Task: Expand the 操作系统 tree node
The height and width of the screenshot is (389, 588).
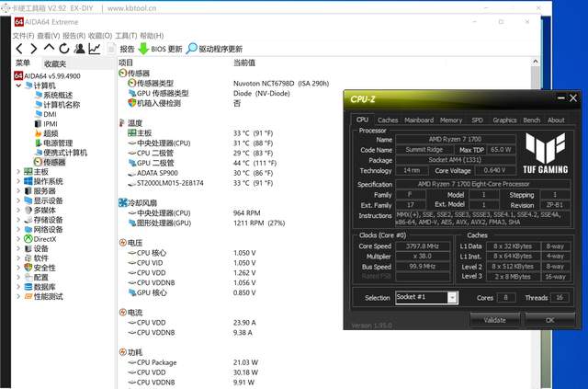Action: click(x=19, y=181)
